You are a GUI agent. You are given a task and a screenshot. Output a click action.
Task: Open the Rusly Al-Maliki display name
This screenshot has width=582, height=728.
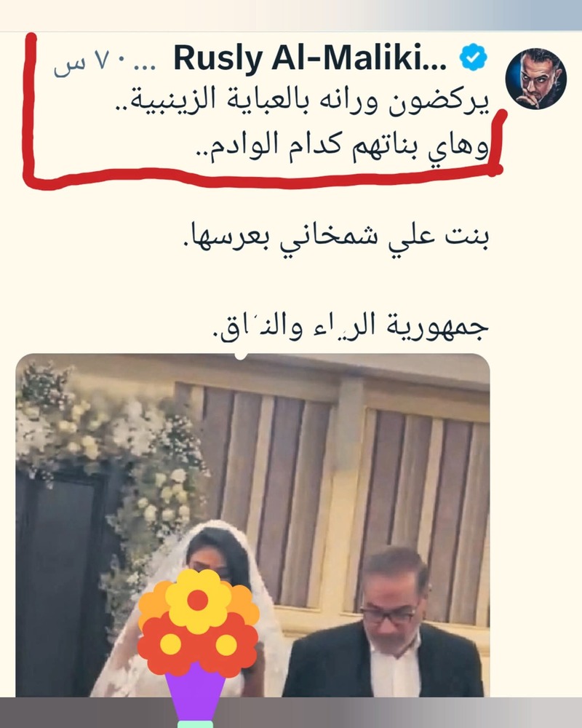[x=310, y=60]
